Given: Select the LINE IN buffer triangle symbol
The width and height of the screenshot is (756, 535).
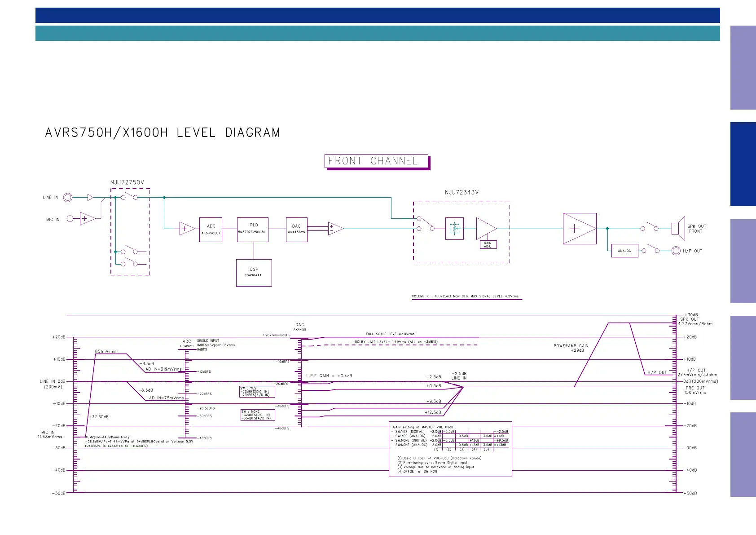Looking at the screenshot, I should coord(90,197).
